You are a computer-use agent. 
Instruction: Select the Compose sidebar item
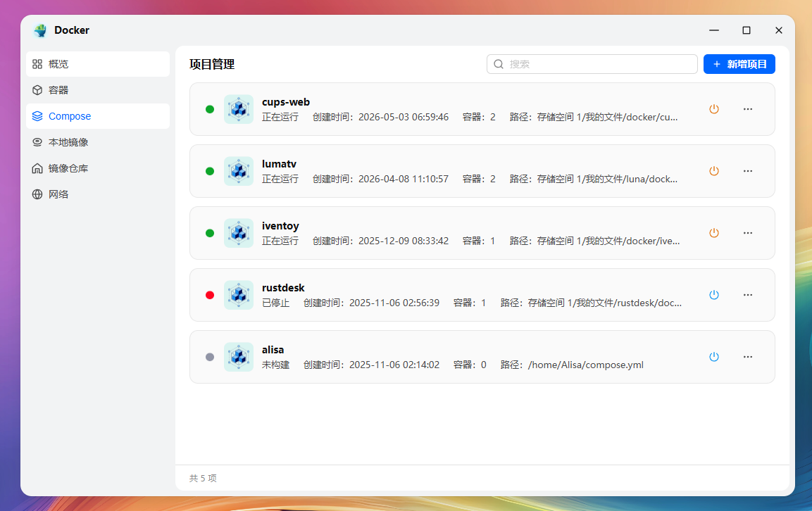click(98, 116)
